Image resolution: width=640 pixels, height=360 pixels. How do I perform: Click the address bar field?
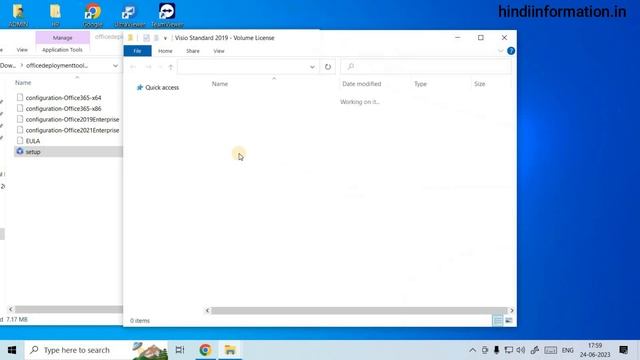click(x=243, y=67)
